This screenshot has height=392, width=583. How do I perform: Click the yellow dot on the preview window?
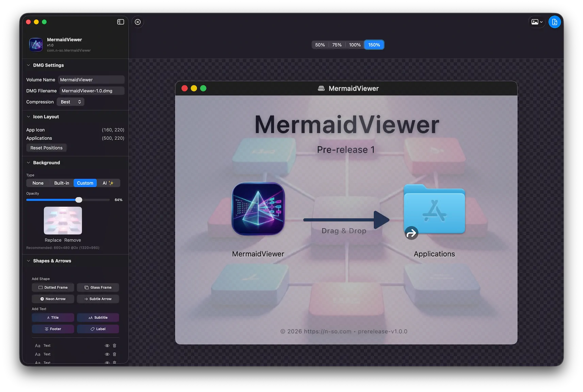(194, 88)
